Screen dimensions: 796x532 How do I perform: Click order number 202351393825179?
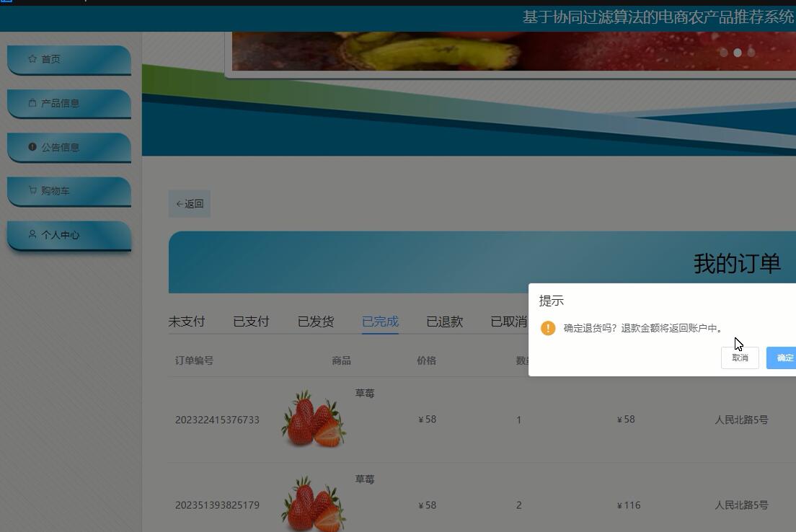(217, 505)
